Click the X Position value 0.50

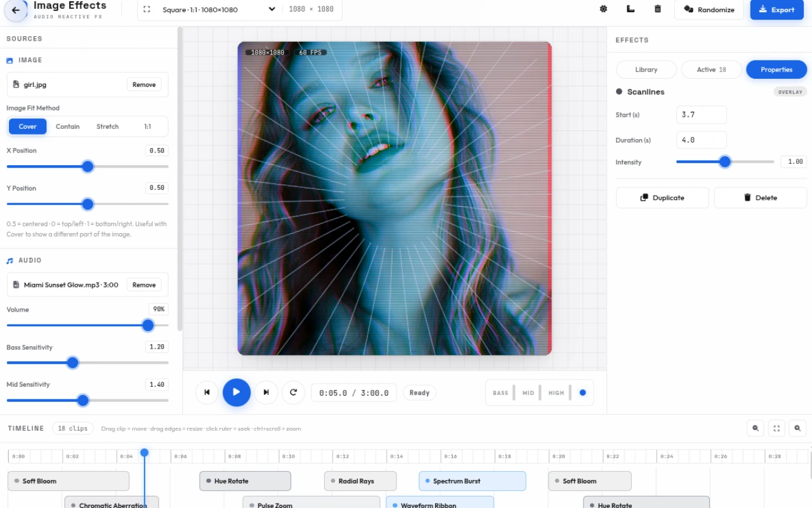(157, 150)
